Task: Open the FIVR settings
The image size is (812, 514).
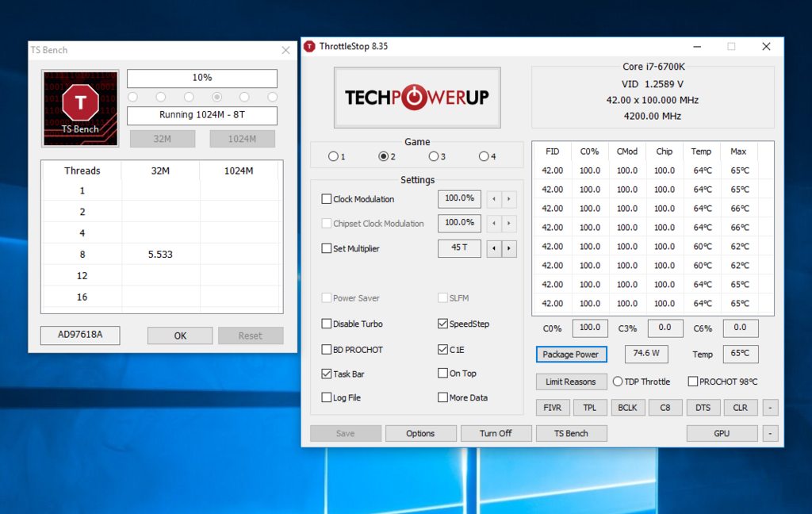Action: click(x=553, y=408)
